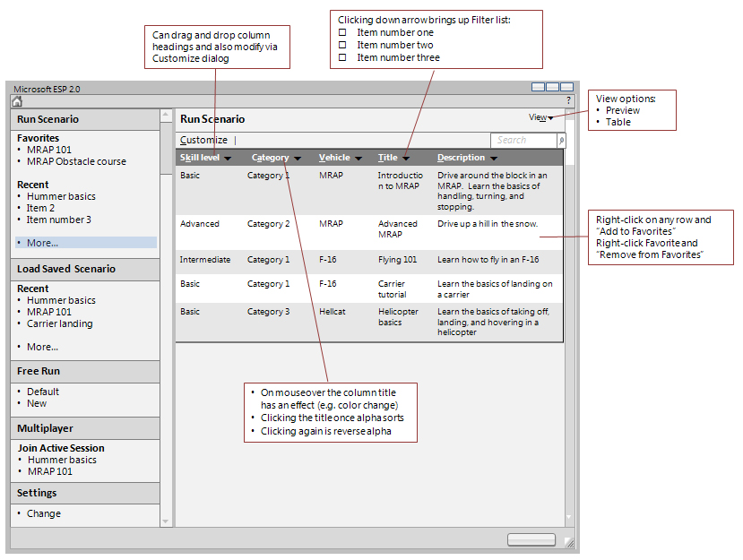The height and width of the screenshot is (560, 743).
Task: Select the Multiplayer sidebar header
Action: pyautogui.click(x=85, y=428)
